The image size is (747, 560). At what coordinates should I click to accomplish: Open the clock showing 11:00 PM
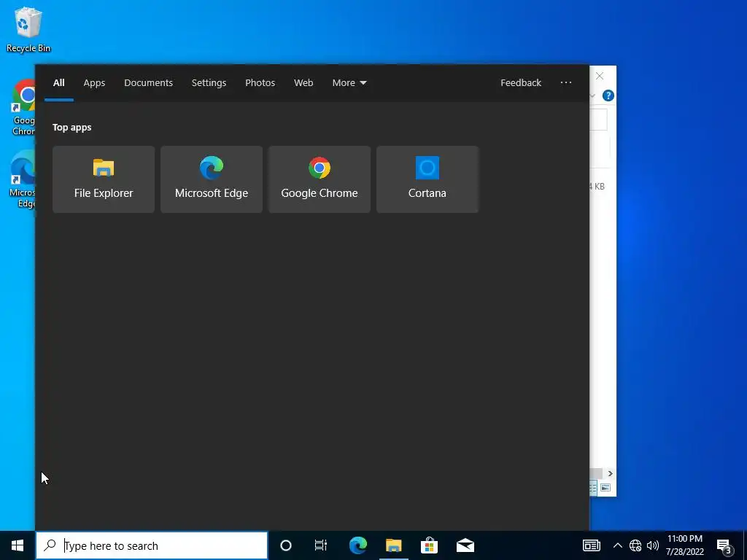tap(684, 545)
